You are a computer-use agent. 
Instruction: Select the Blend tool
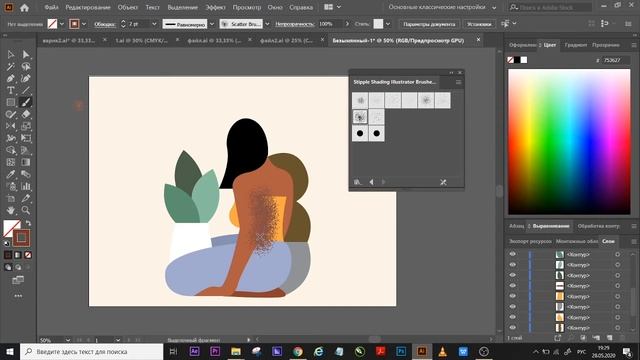26,174
